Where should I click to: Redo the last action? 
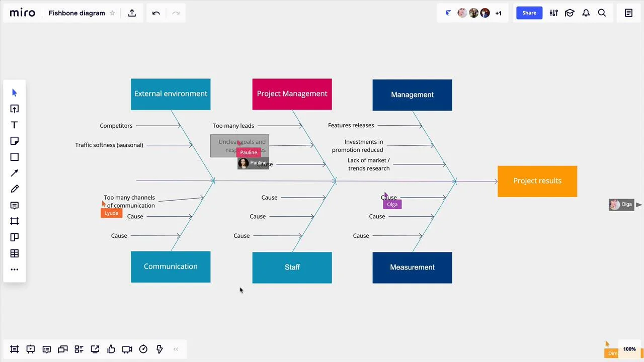tap(176, 13)
